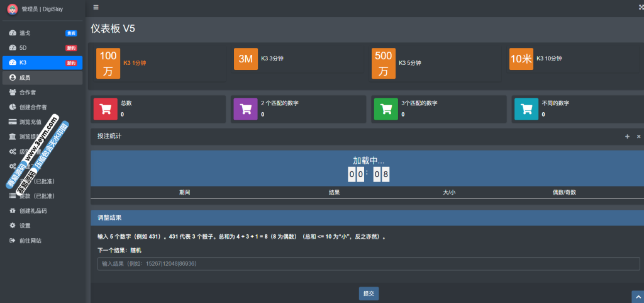Click the admin avatar next to 管理员

(x=12, y=9)
